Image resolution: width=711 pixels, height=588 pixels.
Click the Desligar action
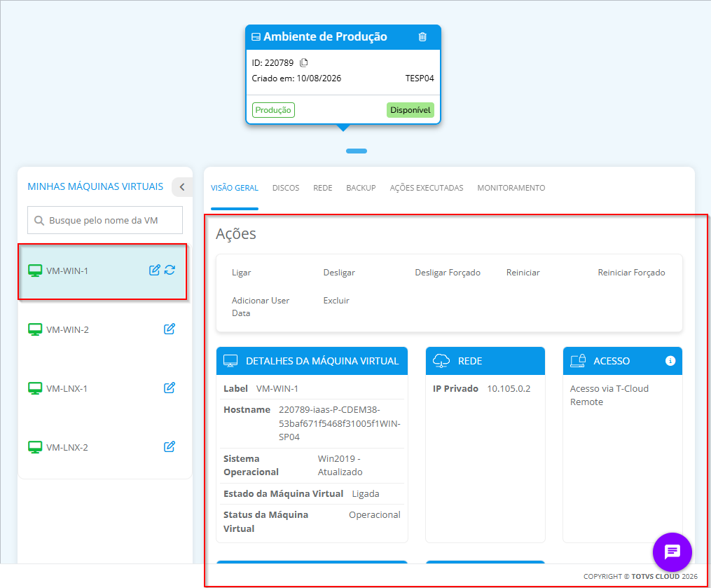coord(339,273)
